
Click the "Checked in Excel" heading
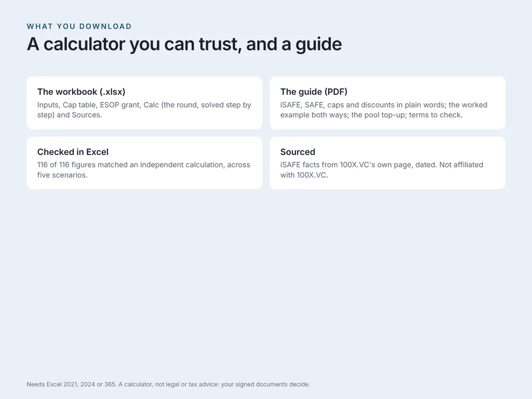tap(73, 152)
